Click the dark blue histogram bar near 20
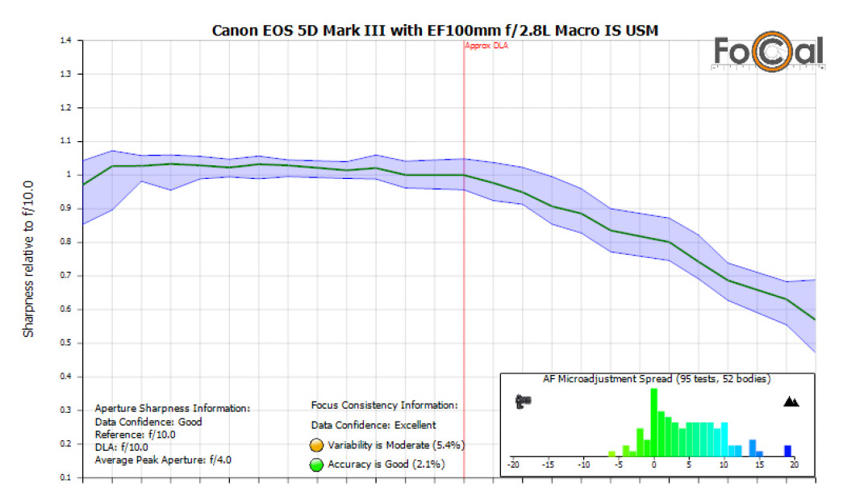This screenshot has width=868, height=487. 787,451
